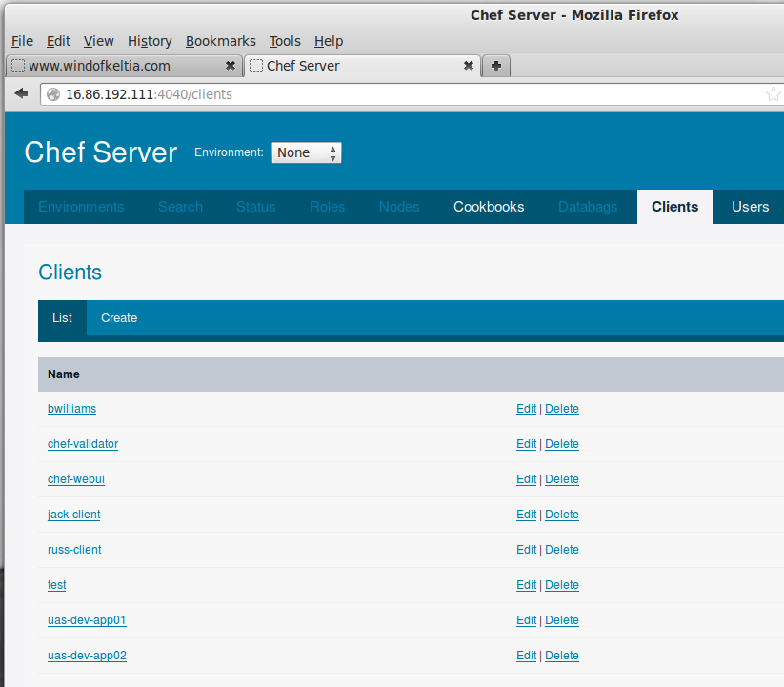
Task: Click the browser back arrow button
Action: pos(22,93)
